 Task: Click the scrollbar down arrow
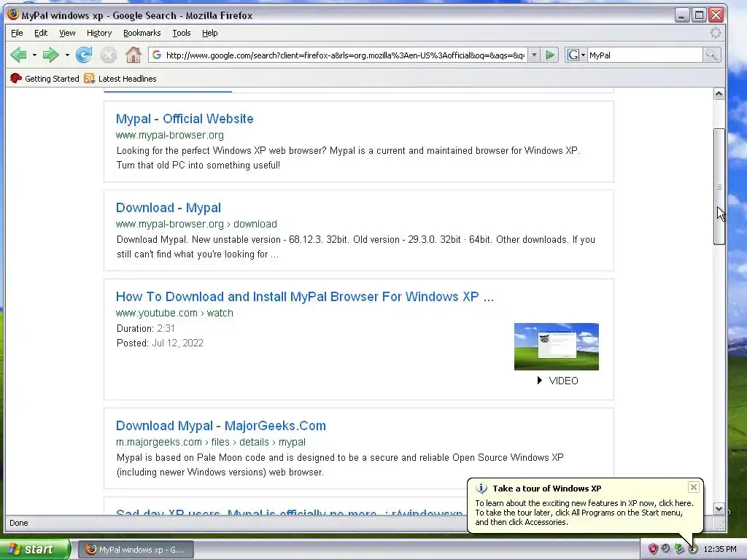[x=719, y=508]
